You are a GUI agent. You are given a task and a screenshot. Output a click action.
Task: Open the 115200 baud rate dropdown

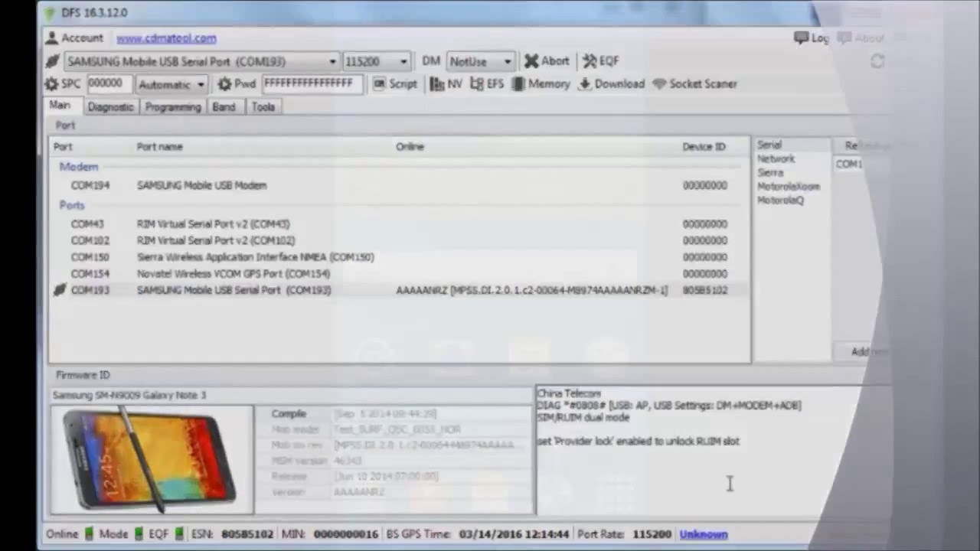click(x=376, y=61)
